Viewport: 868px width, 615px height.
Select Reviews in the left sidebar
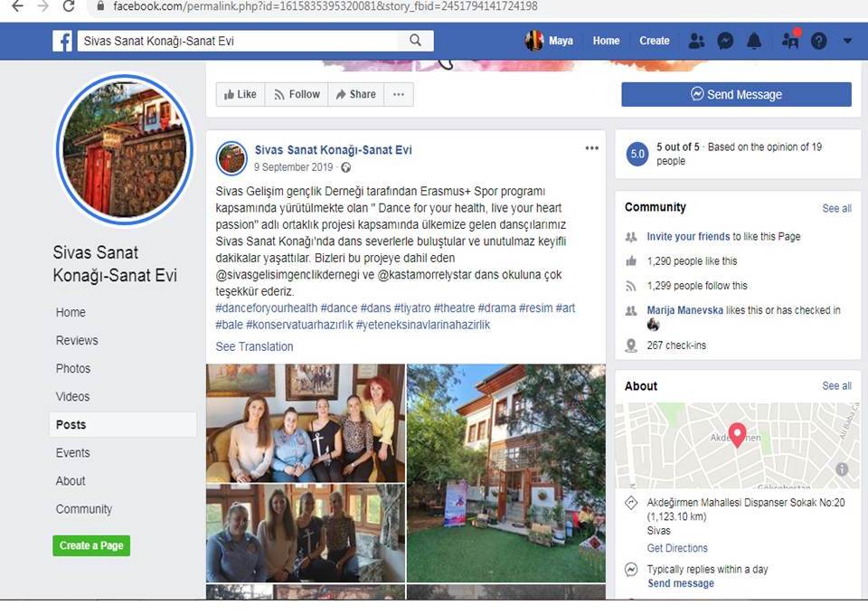(x=77, y=340)
